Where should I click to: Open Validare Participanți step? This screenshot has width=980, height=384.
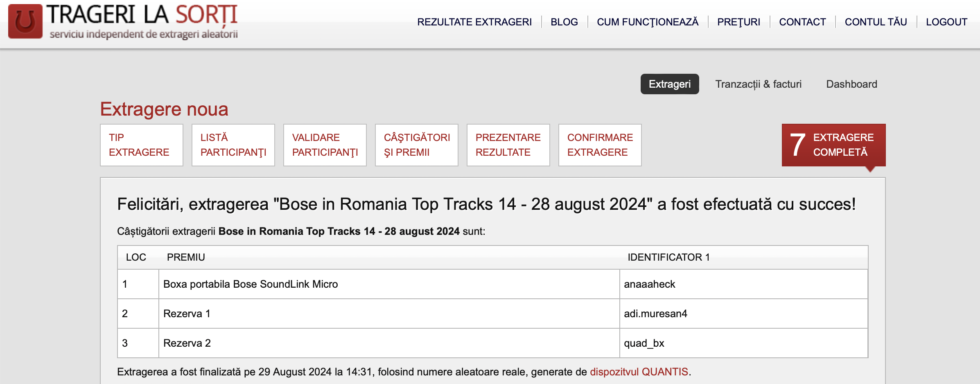(325, 145)
